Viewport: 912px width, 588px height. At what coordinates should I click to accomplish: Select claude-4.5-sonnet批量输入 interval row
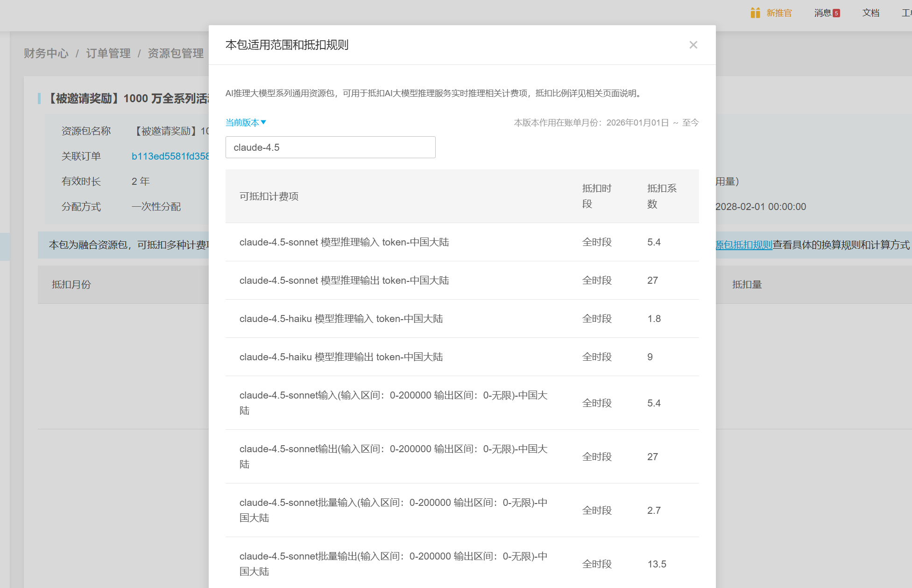point(462,510)
